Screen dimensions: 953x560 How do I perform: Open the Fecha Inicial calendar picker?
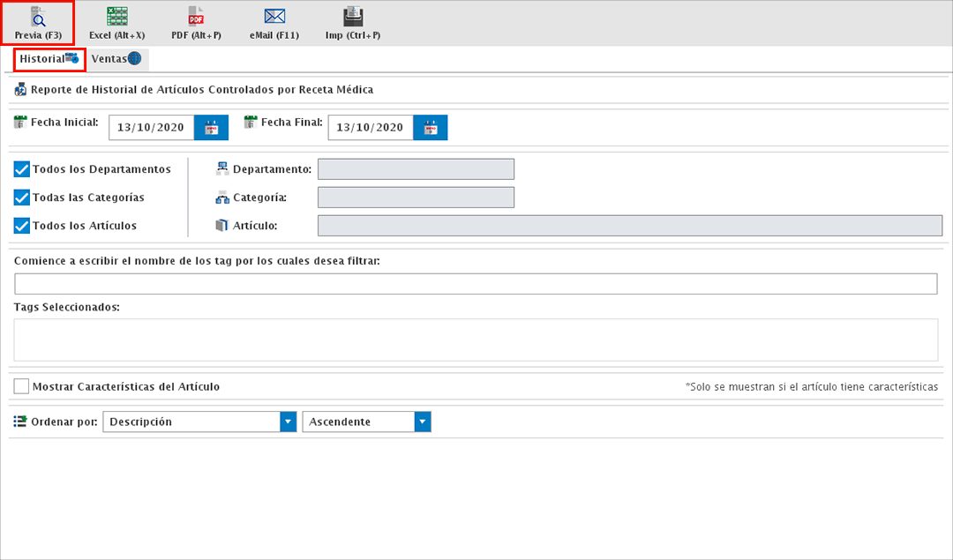point(211,128)
